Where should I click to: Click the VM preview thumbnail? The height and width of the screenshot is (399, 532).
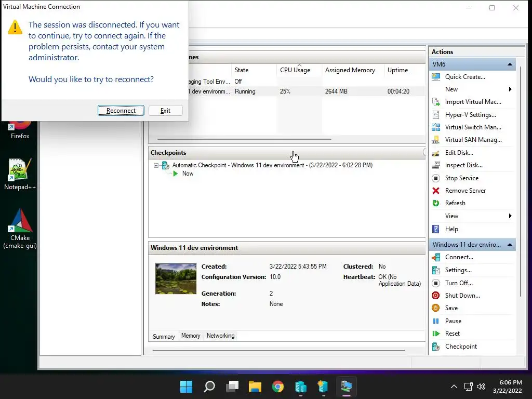176,278
